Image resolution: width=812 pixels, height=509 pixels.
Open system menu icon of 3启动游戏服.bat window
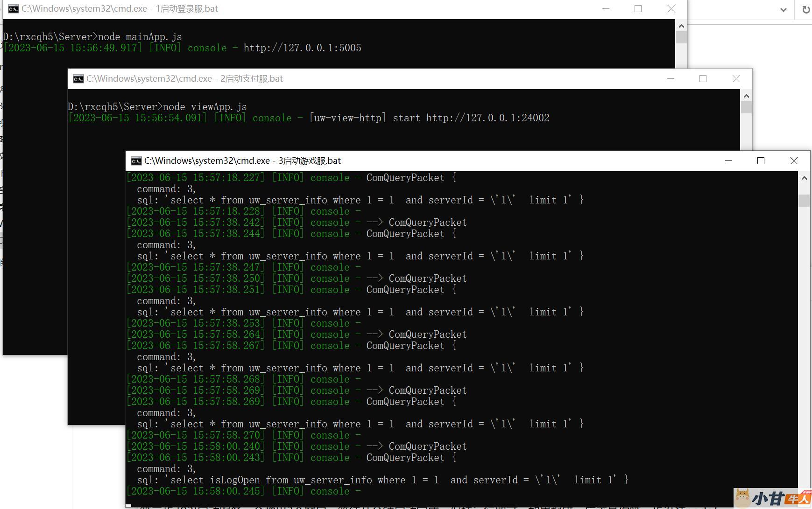136,161
